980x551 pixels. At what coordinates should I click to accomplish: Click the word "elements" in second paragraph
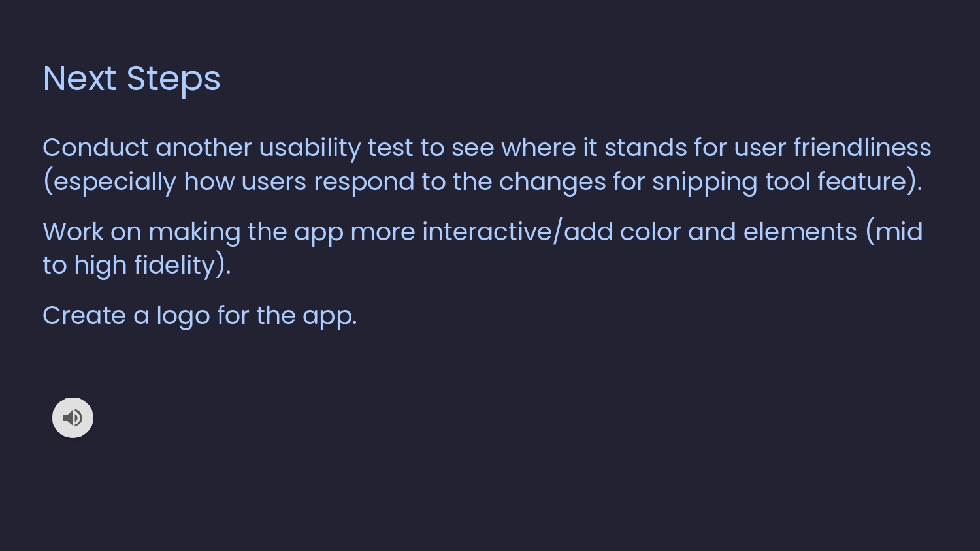(x=800, y=232)
